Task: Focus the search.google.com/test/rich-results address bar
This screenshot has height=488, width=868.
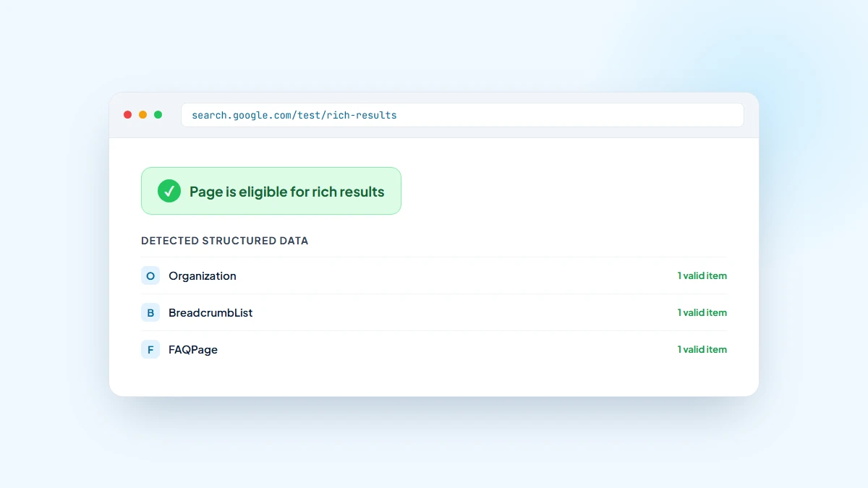Action: coord(462,115)
